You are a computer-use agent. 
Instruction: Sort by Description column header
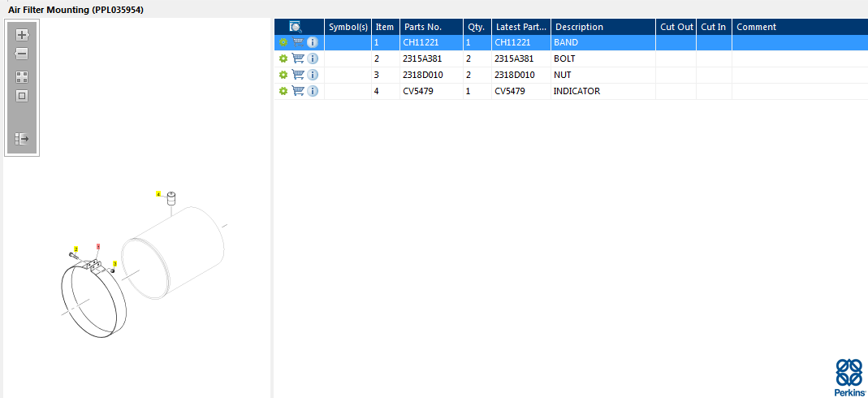(603, 27)
